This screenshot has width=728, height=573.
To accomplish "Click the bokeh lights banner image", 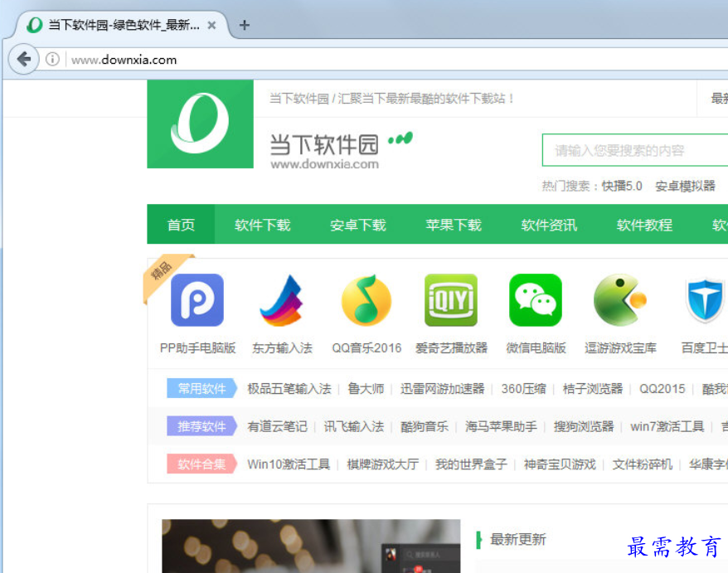I will pos(311,546).
